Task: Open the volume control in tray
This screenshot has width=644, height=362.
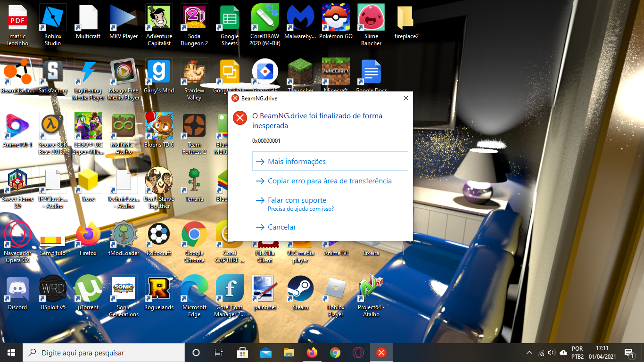Action: point(552,353)
